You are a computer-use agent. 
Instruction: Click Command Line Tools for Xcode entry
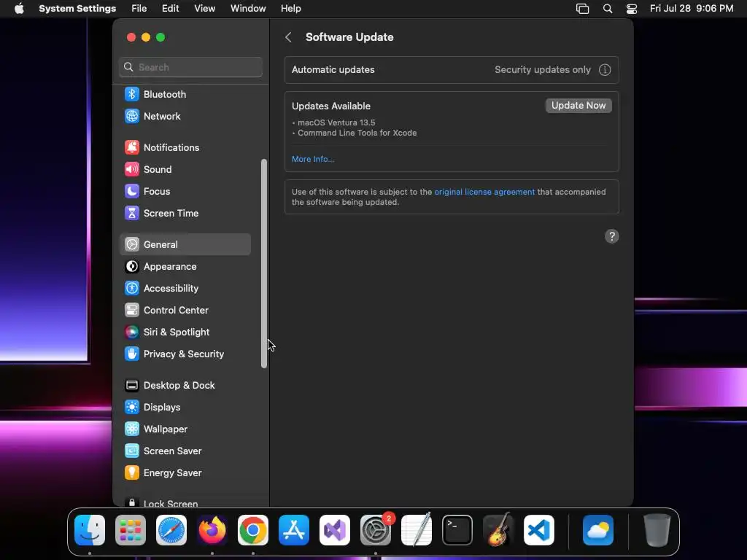point(357,133)
